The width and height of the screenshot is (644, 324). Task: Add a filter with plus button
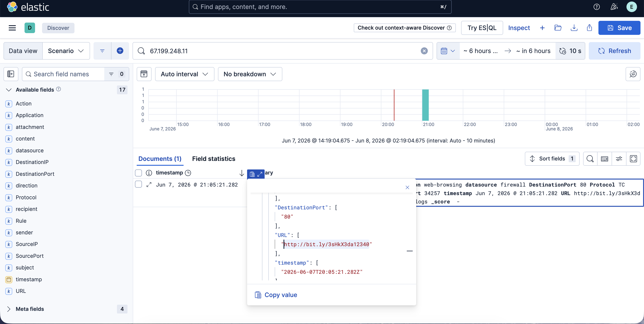(x=120, y=51)
